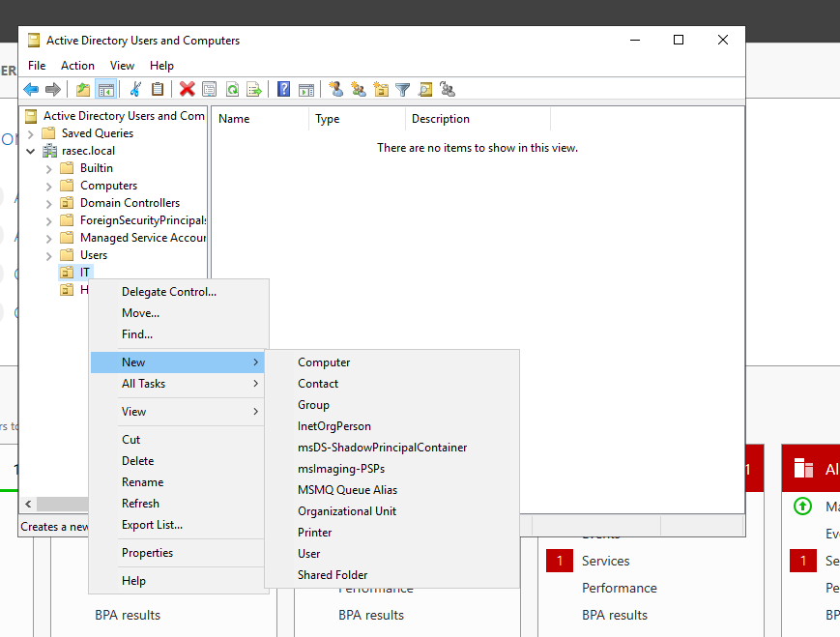Screen dimensions: 840x637
Task: Create a new User from submenu
Action: click(392, 554)
